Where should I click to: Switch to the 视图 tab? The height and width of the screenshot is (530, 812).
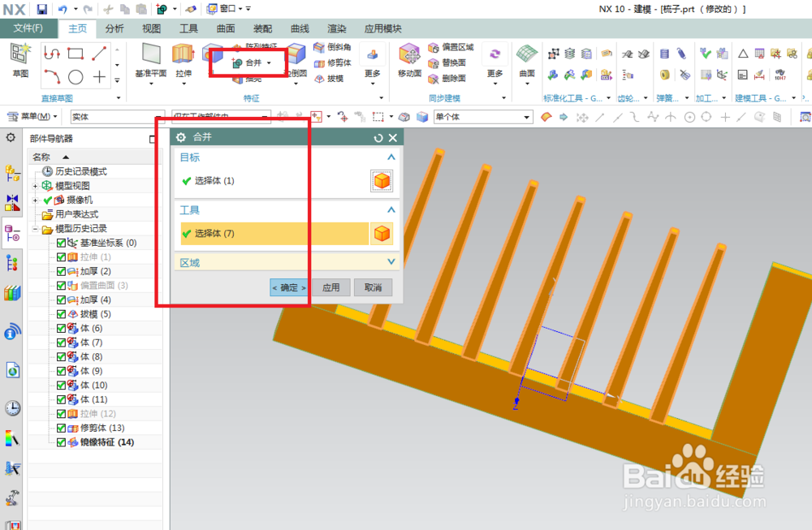click(x=151, y=28)
